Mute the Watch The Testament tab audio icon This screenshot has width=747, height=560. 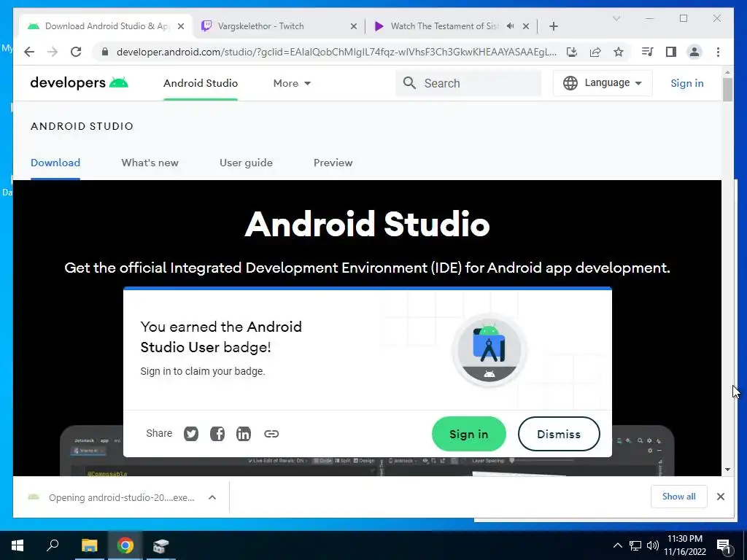[510, 26]
